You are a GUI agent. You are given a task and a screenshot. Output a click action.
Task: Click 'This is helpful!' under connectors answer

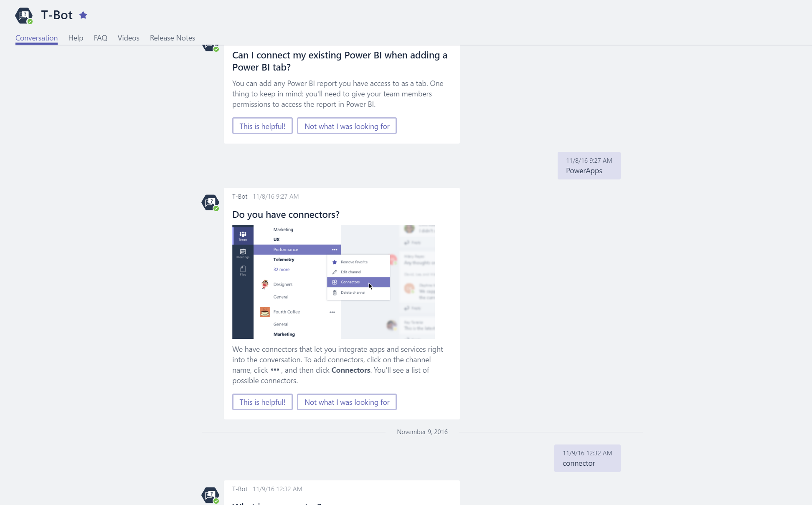pos(262,402)
